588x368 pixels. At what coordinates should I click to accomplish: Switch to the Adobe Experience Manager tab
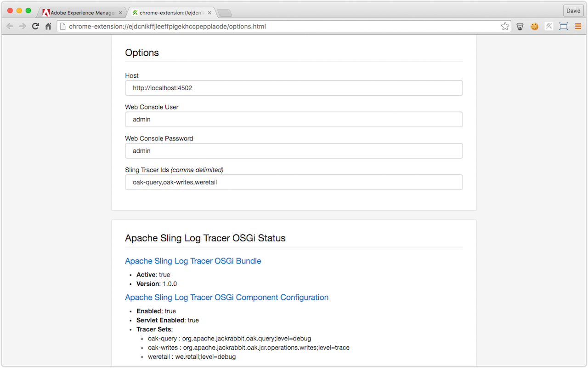82,13
